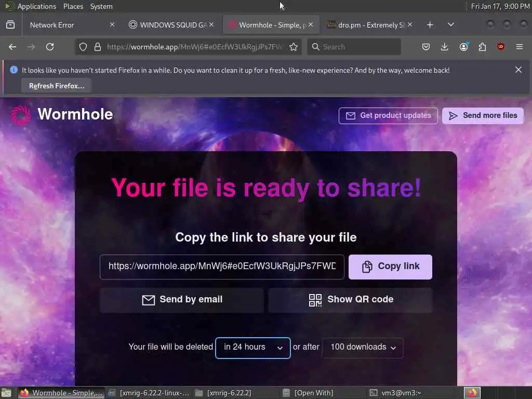Viewport: 532px width, 399px height.
Task: Click the clock showing Fri Jan 17
Action: click(x=500, y=6)
